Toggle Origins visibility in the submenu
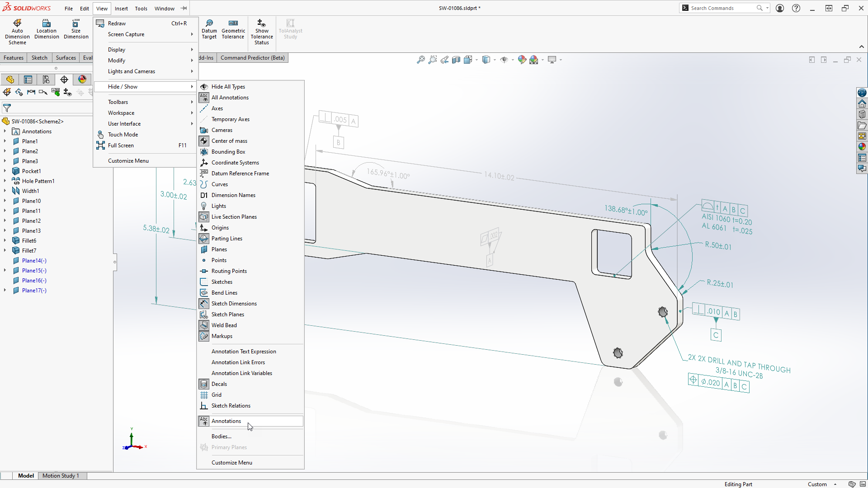Screen dimensions: 868x488 coord(220,228)
